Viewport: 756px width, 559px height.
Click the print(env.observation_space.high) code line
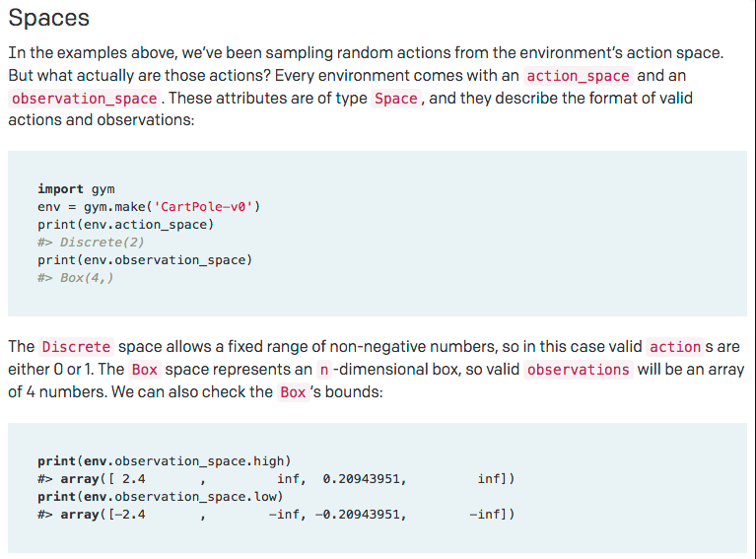pyautogui.click(x=164, y=460)
